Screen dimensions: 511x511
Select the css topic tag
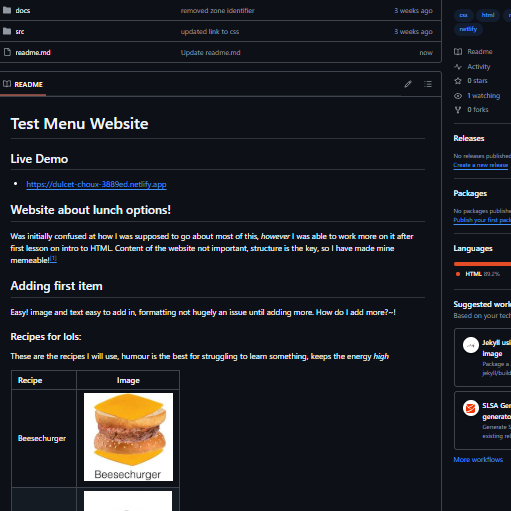(463, 15)
